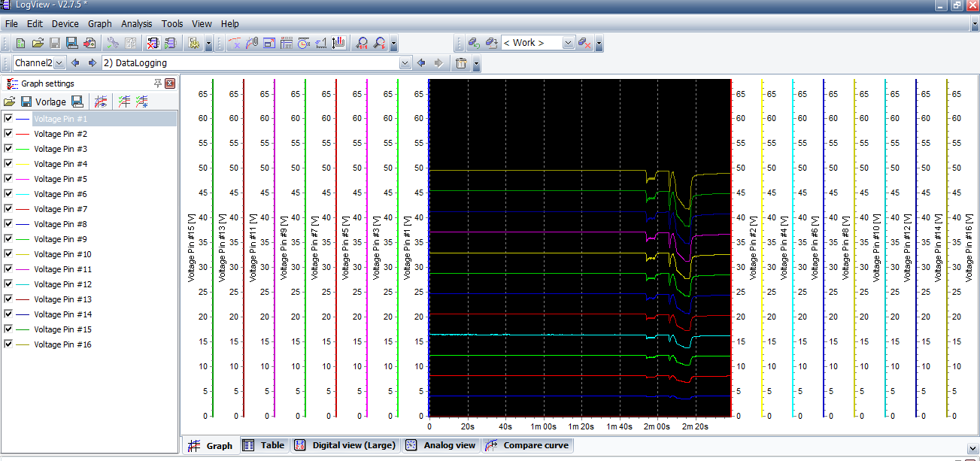Click the remove curve icon with pink X
980x461 pixels.
(235, 43)
